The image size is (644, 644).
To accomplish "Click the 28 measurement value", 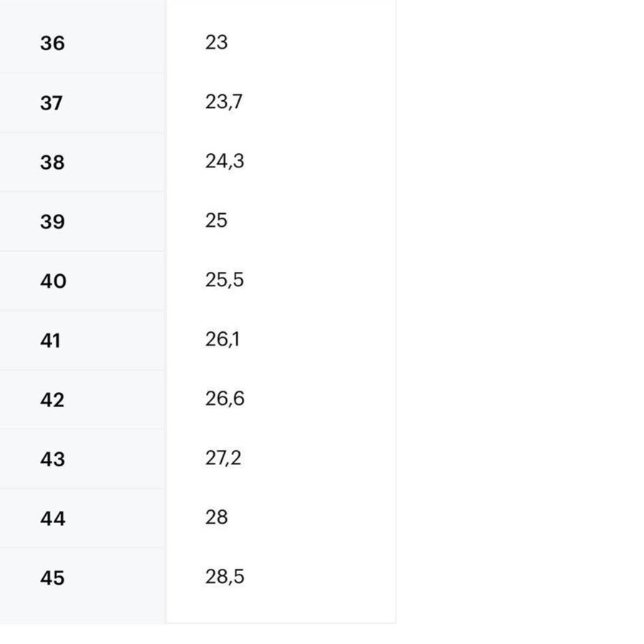I will coord(216,517).
